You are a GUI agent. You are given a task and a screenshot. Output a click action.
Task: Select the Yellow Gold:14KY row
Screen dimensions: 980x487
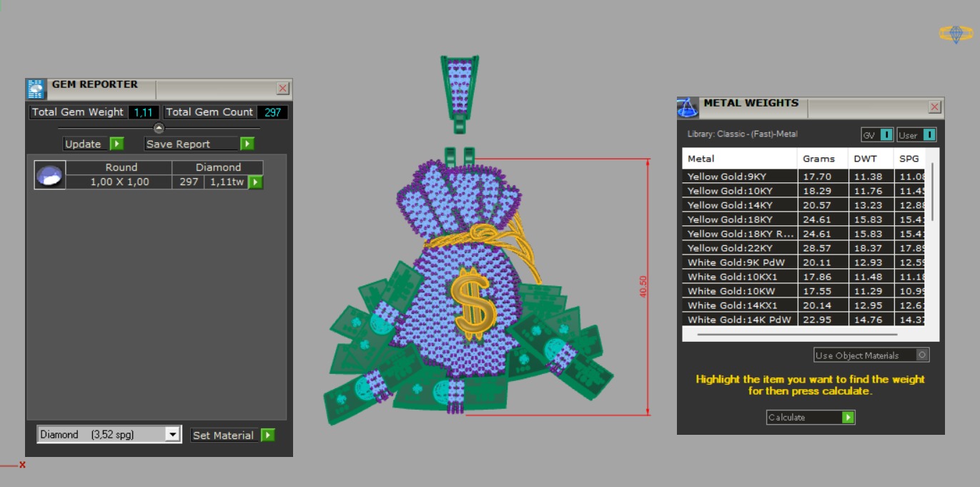click(x=804, y=205)
